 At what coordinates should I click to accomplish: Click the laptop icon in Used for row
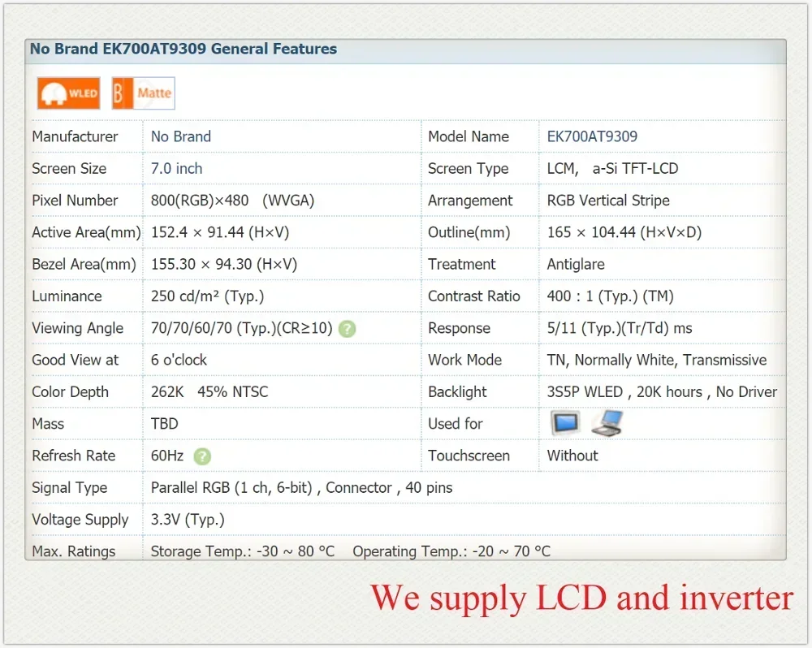[x=607, y=423]
